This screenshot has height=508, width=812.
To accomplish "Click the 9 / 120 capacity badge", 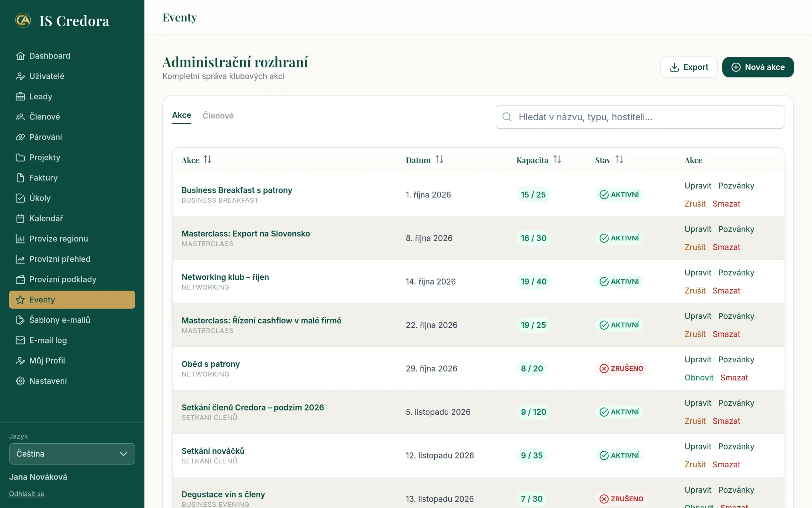I will (x=534, y=412).
